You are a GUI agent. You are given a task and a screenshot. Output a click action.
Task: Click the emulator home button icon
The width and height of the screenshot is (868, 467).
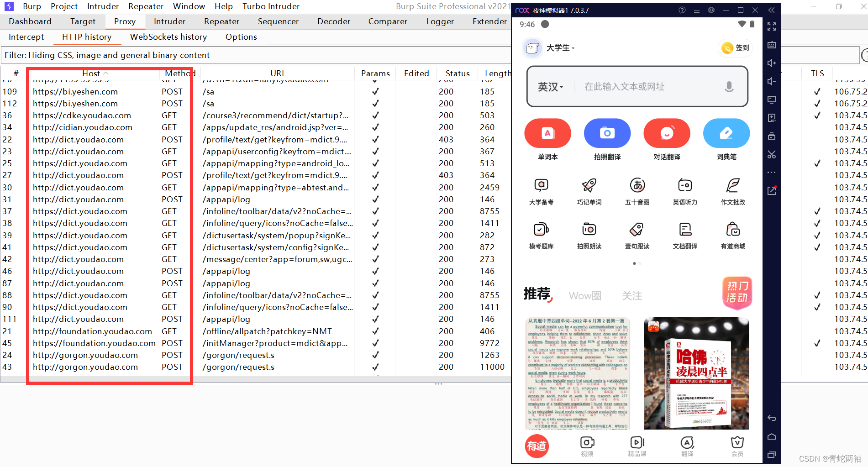772,436
